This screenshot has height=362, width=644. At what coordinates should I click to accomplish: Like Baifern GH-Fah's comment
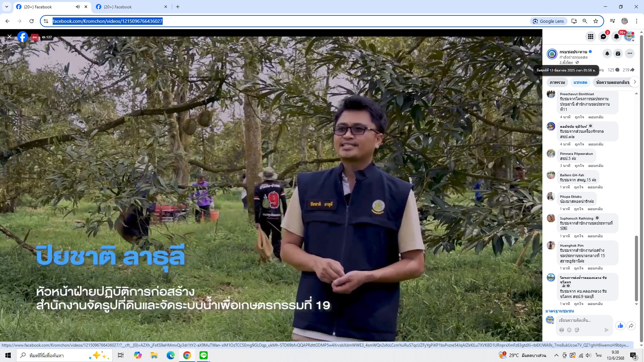coord(579,187)
